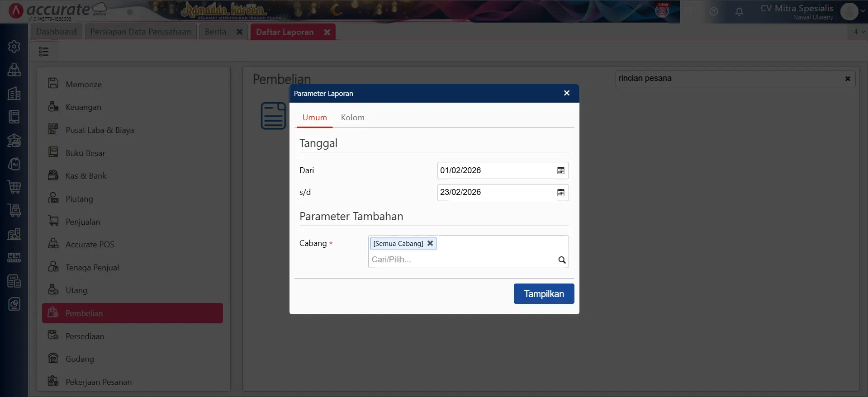Click the Cabang search magnifier icon
This screenshot has width=868, height=397.
562,260
